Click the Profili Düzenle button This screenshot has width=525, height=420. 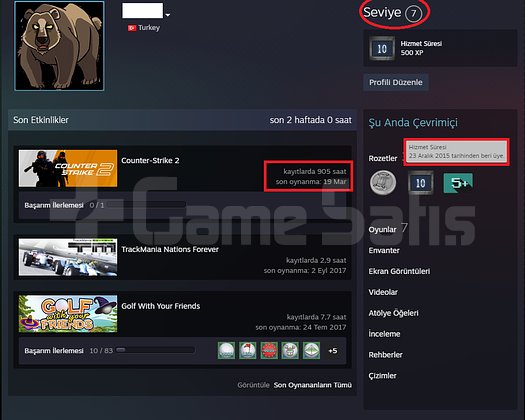[x=396, y=82]
